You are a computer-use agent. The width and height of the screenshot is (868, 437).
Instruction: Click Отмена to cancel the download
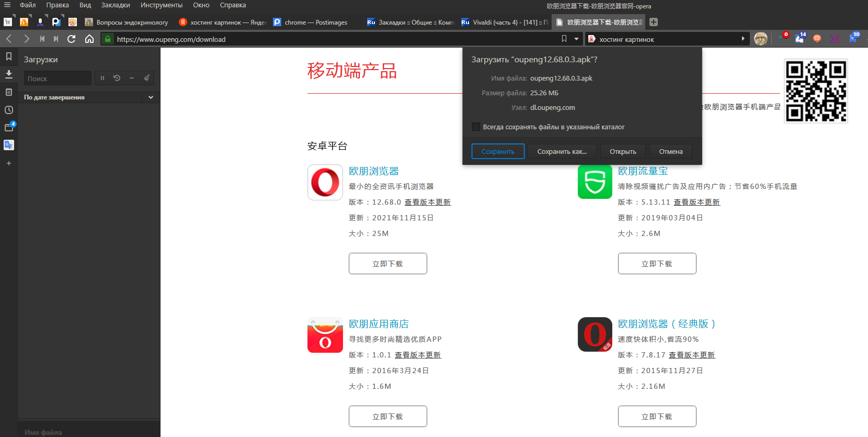tap(671, 151)
